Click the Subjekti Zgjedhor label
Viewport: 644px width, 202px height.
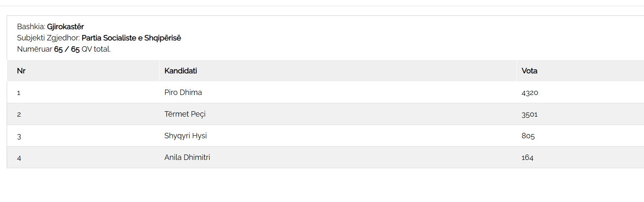(48, 38)
